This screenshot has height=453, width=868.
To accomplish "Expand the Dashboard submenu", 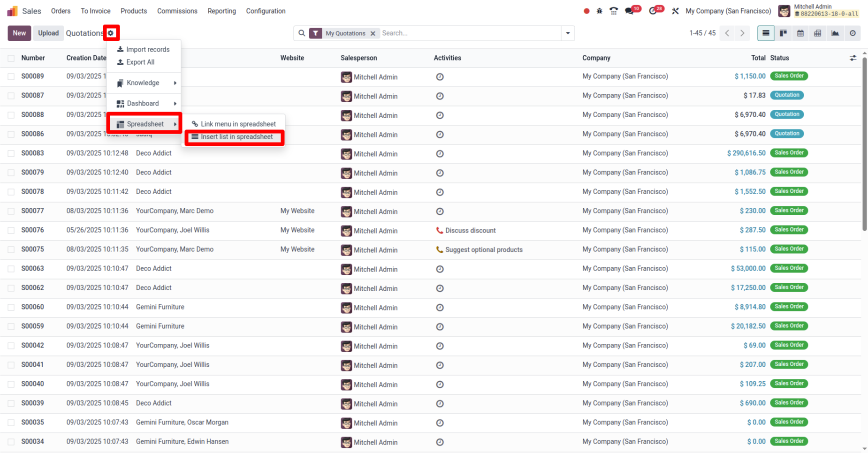I will [144, 104].
